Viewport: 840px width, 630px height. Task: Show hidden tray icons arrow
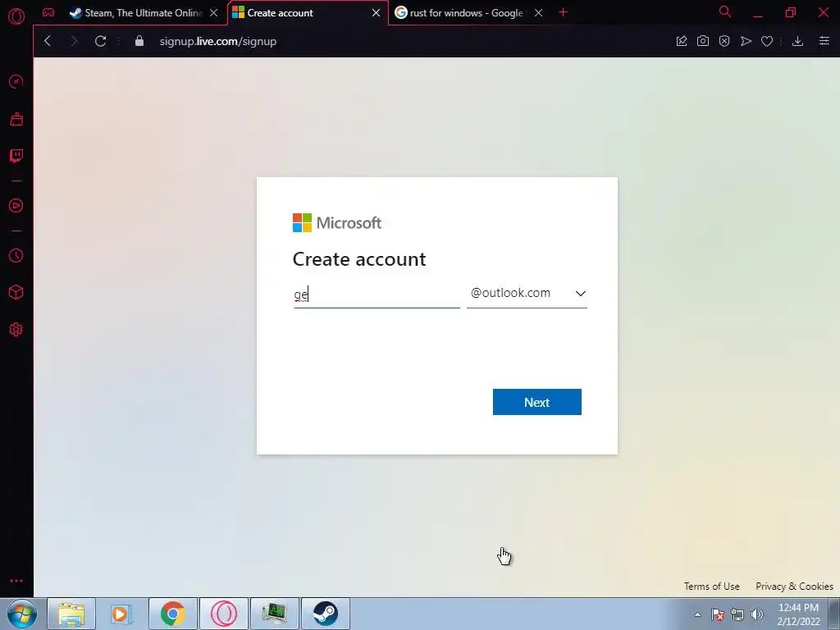(x=697, y=614)
